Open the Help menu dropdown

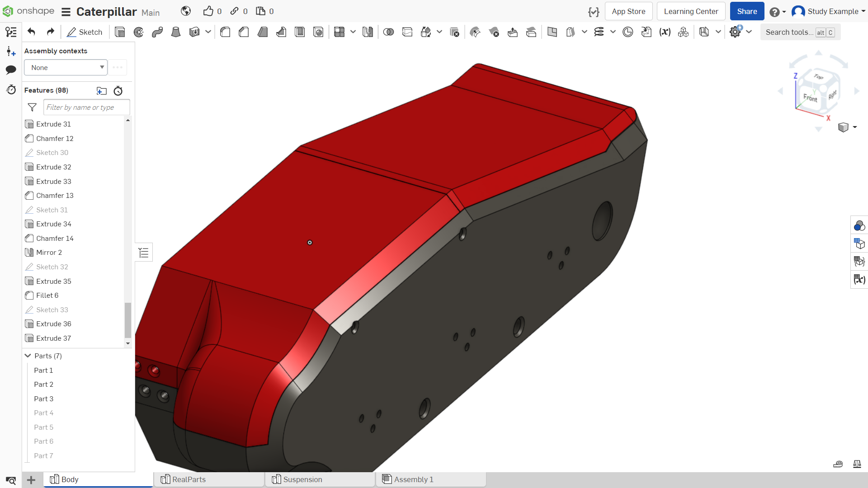click(x=778, y=12)
